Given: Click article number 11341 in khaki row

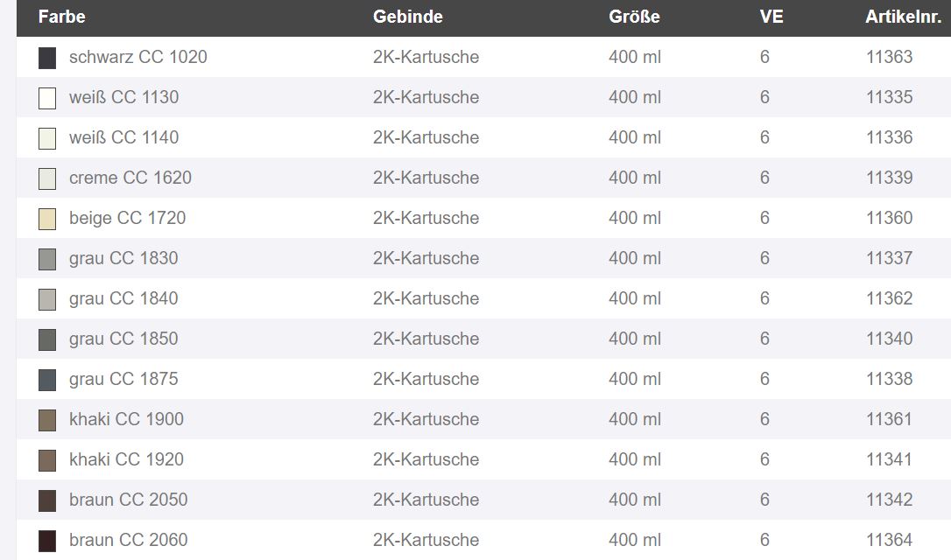Looking at the screenshot, I should [889, 459].
